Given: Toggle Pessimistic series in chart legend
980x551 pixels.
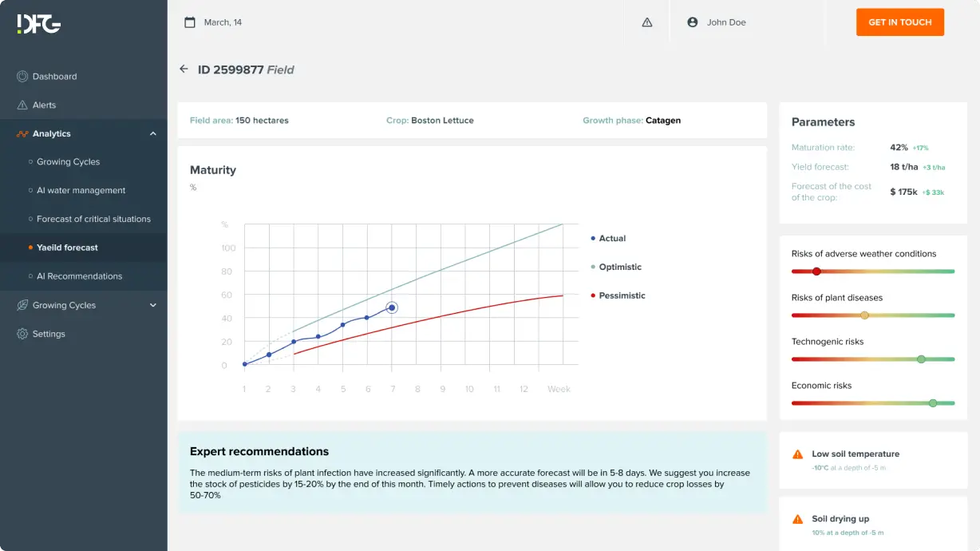Looking at the screenshot, I should click(x=621, y=295).
